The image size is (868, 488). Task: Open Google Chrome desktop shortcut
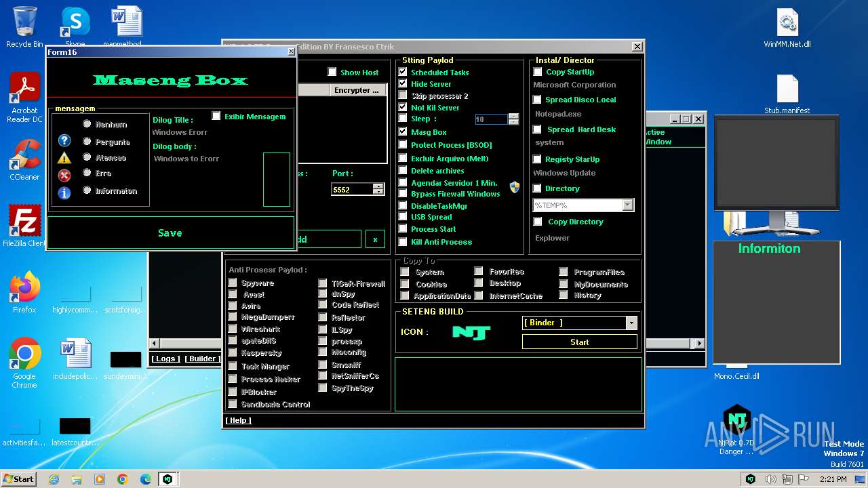24,363
